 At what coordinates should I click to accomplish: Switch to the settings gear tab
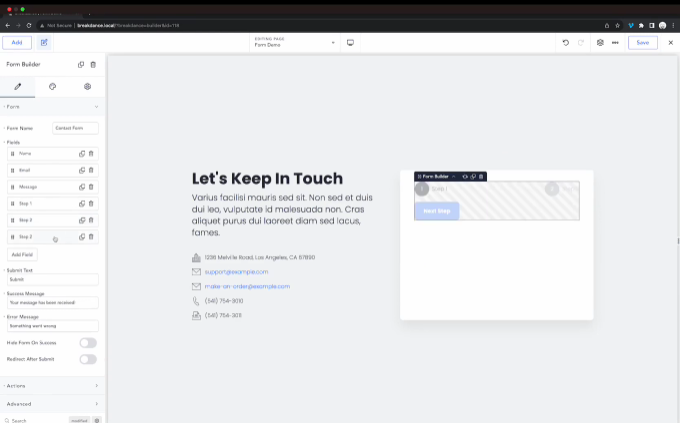pyautogui.click(x=87, y=87)
